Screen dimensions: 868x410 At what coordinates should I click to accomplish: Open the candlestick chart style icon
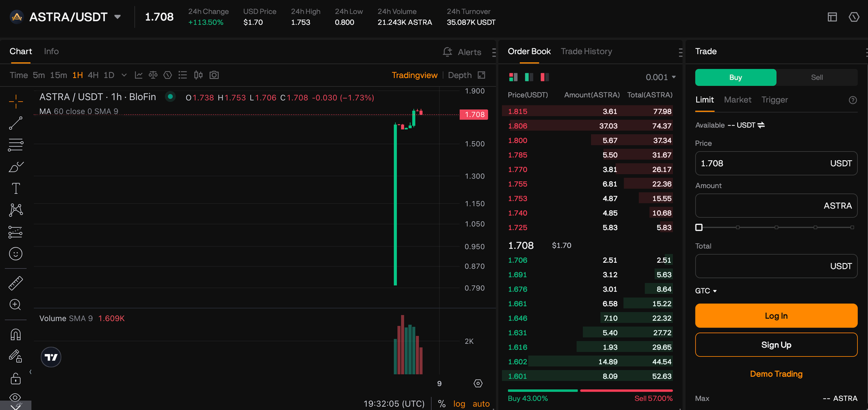coord(199,75)
